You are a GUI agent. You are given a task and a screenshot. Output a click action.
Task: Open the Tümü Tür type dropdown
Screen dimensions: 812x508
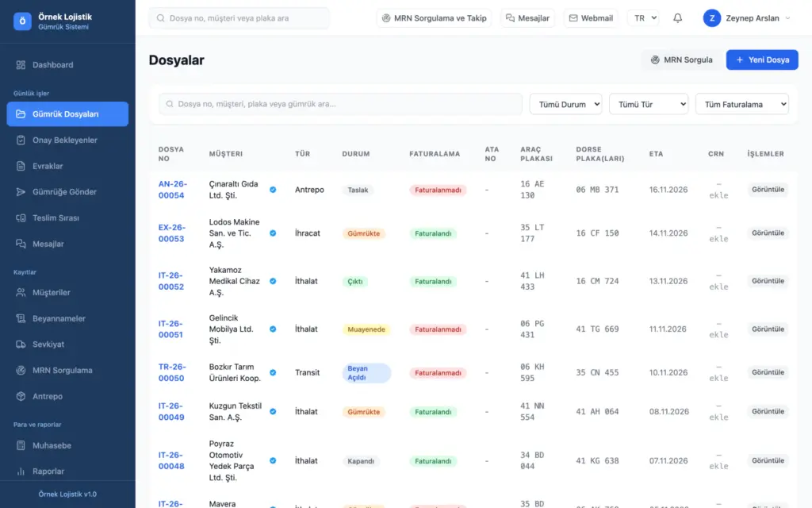[649, 104]
